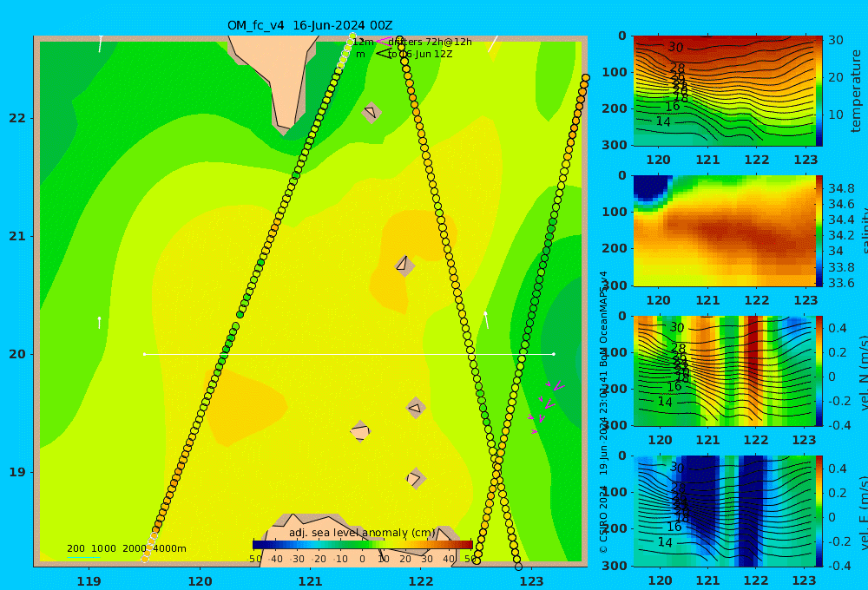Click the plot title OM_fc_v4 16-Jun-2024 00Z
This screenshot has width=868, height=590.
point(310,25)
